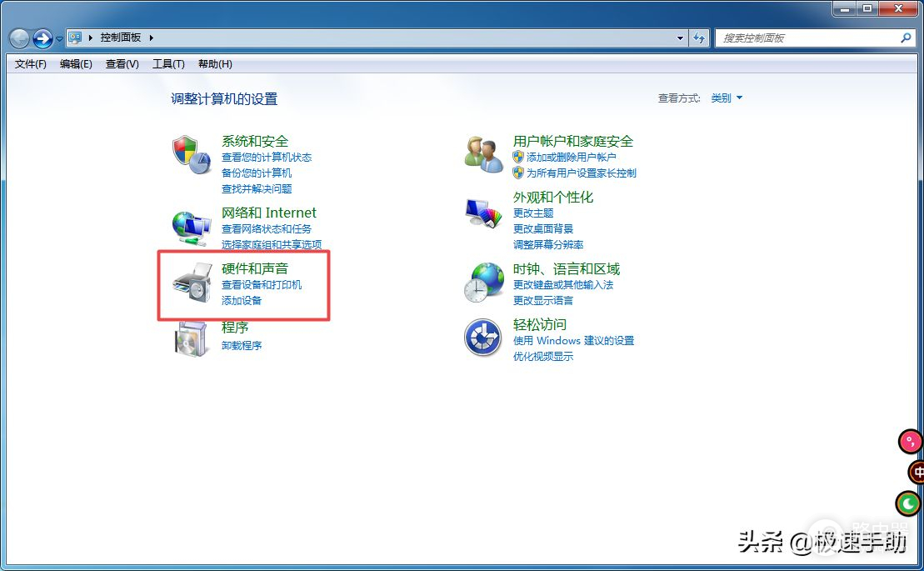924x571 pixels.
Task: Open the 编辑(E) menu
Action: point(76,63)
